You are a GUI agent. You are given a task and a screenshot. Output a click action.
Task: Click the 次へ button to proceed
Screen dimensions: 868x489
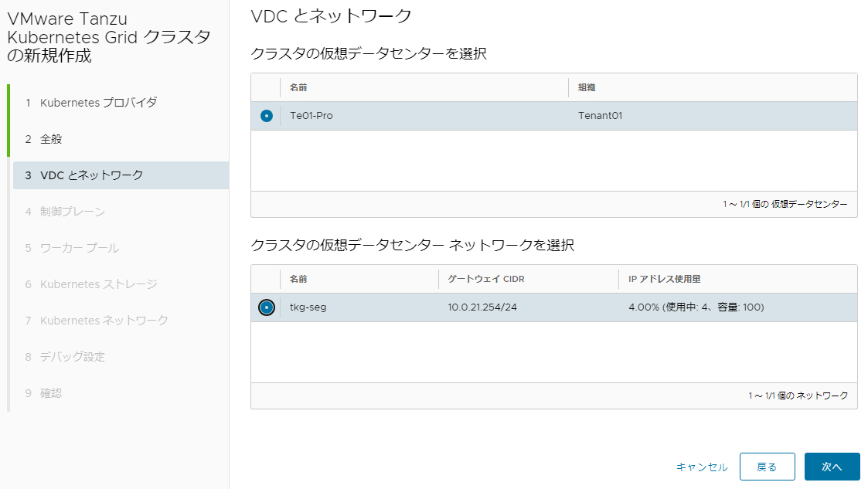[x=832, y=467]
